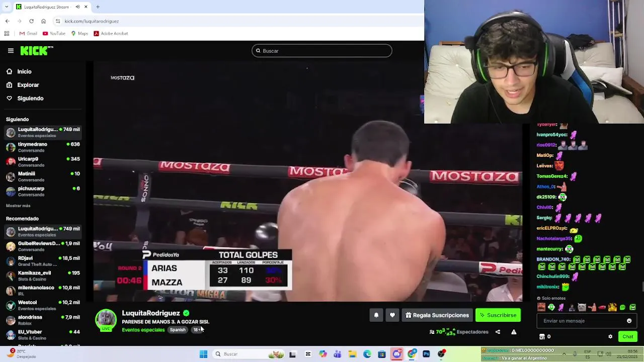
Task: Click LuquitaRodriguez streamer avatar with LIVE badge
Action: [106, 320]
